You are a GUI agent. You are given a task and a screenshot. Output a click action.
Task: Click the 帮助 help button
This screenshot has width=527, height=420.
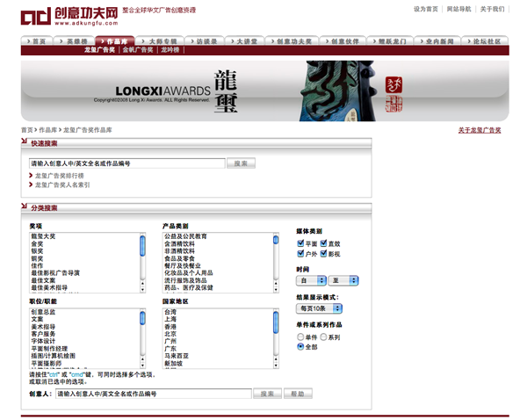pyautogui.click(x=298, y=394)
